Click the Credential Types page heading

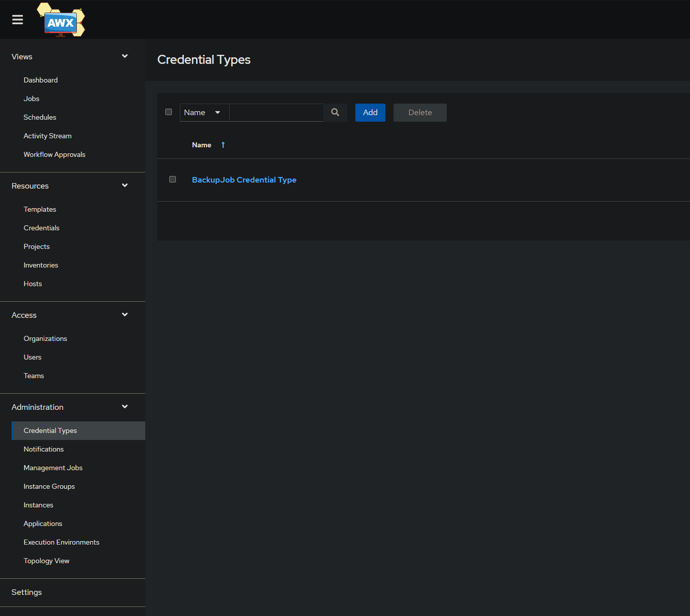[204, 60]
